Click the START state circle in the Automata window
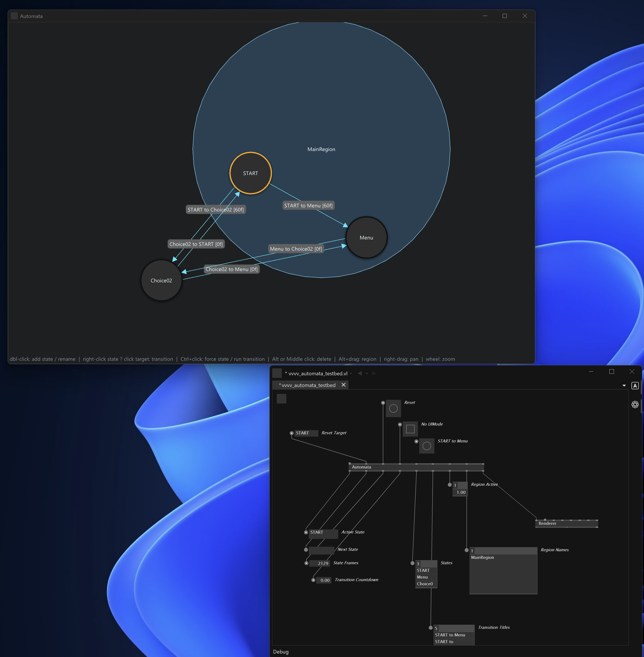 click(250, 173)
